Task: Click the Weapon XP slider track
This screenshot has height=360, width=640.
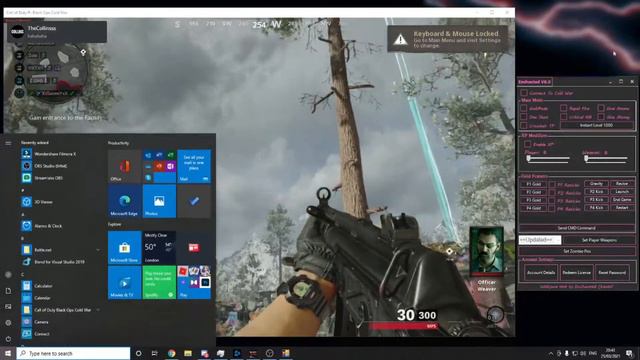Action: coord(606,159)
